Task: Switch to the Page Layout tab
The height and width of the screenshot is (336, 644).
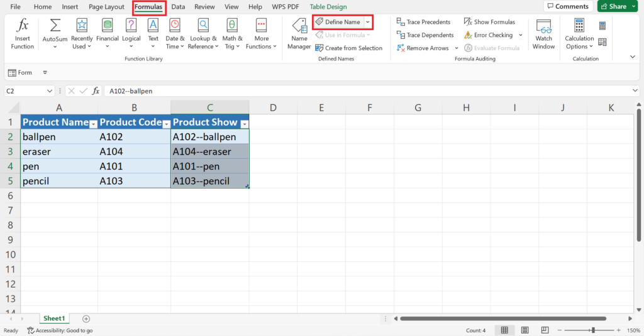Action: pos(106,6)
